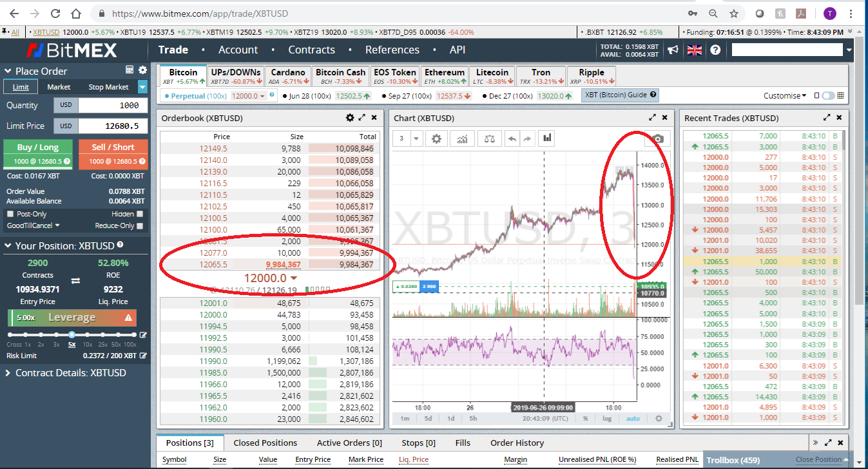
Task: Open Customise dropdown
Action: pos(784,95)
